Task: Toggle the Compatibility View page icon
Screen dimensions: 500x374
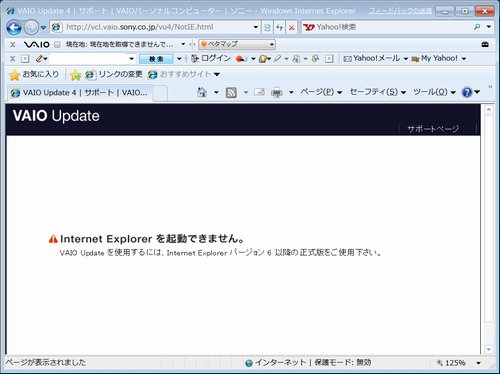Action: [267, 27]
